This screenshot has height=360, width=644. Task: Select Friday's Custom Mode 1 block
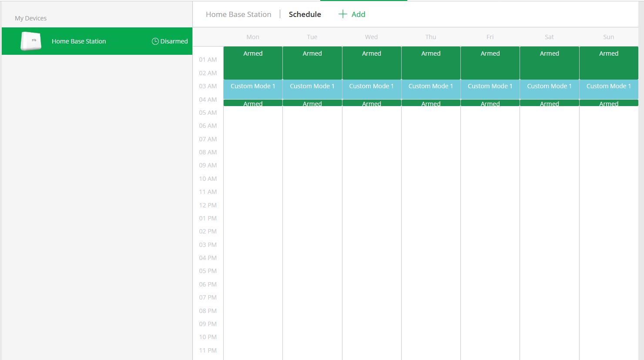[x=490, y=89]
